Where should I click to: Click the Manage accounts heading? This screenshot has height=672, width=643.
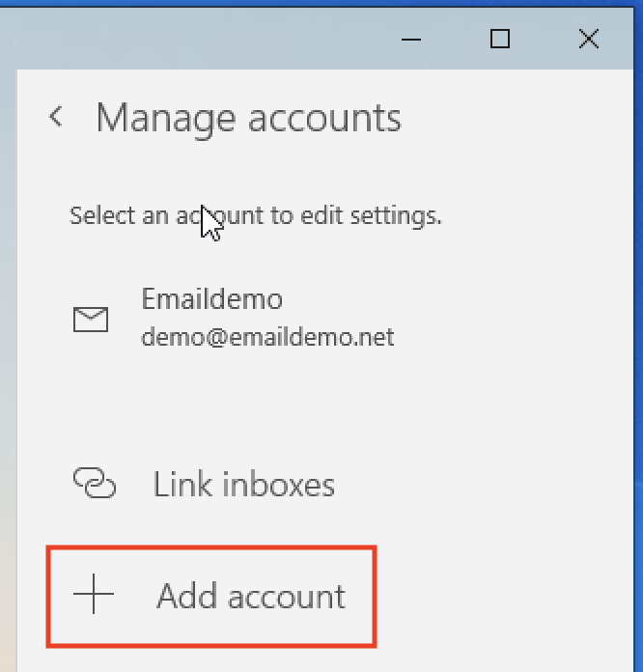[x=248, y=118]
